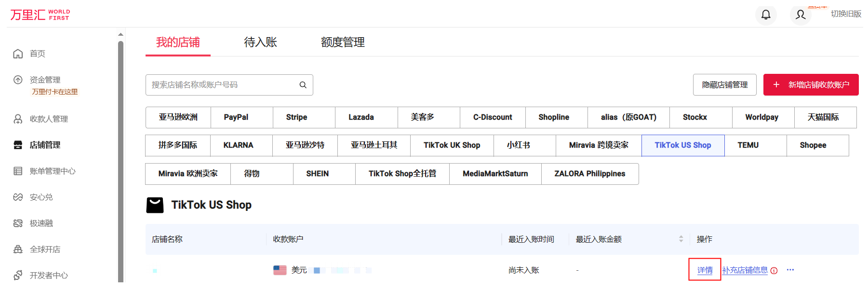Click the 开发者中心 sidebar icon

point(18,275)
